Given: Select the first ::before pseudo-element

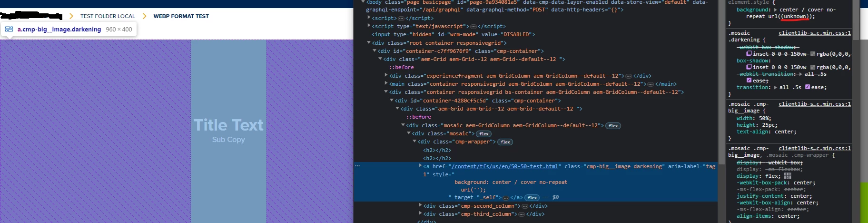Looking at the screenshot, I should pyautogui.click(x=401, y=67).
